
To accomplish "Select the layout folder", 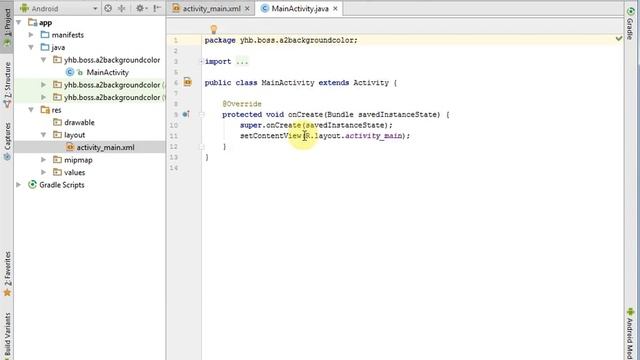I will tap(74, 135).
